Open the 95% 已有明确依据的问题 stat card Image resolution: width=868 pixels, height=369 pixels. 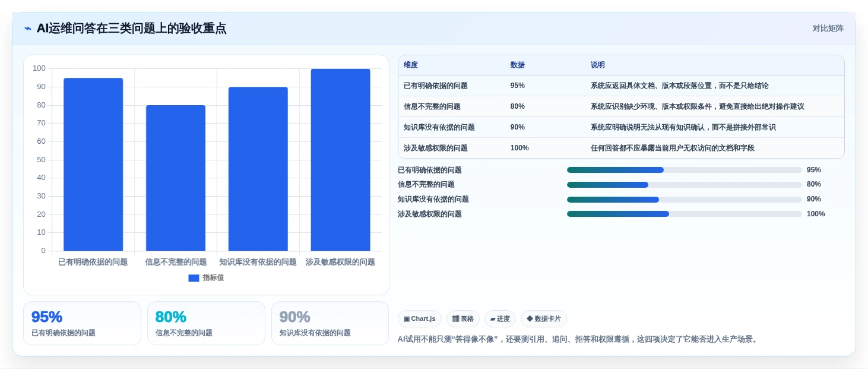pos(82,323)
